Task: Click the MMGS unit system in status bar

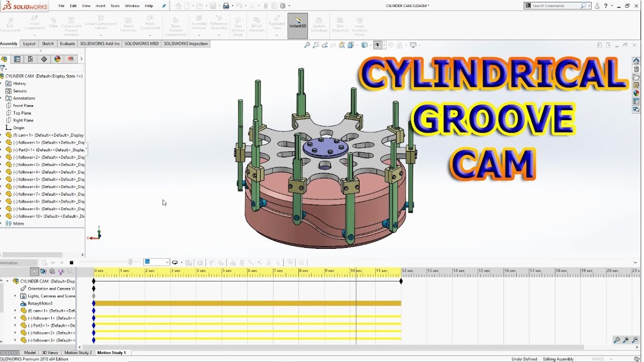Action: [598, 359]
